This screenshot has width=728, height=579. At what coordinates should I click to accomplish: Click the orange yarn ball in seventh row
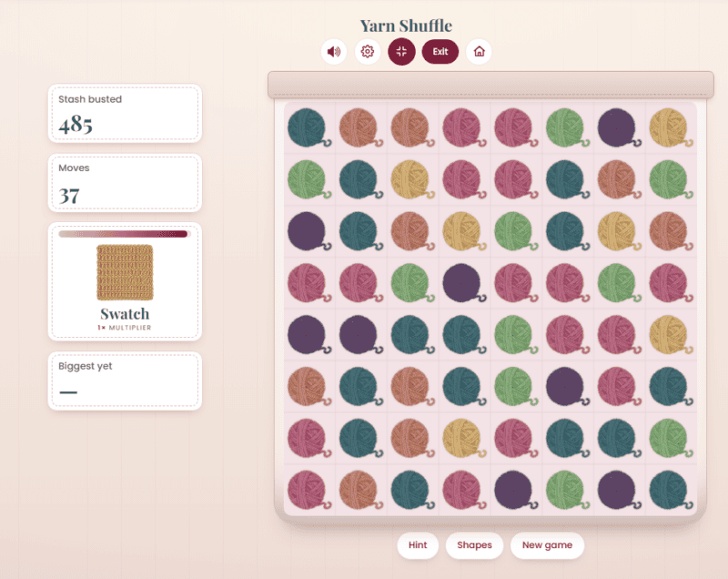point(410,438)
